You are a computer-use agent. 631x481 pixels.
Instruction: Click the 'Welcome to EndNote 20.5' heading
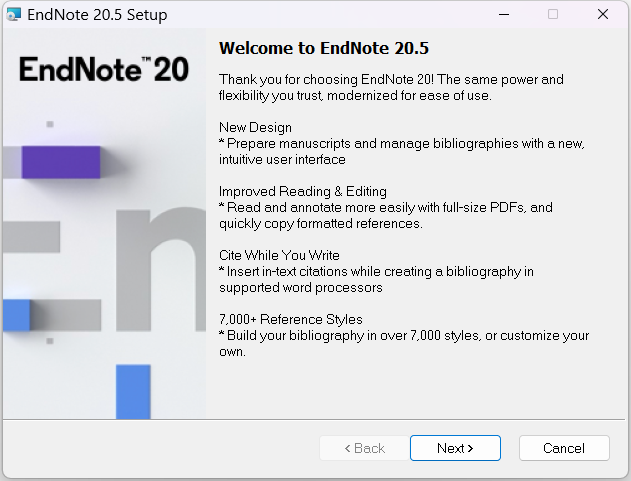tap(323, 48)
